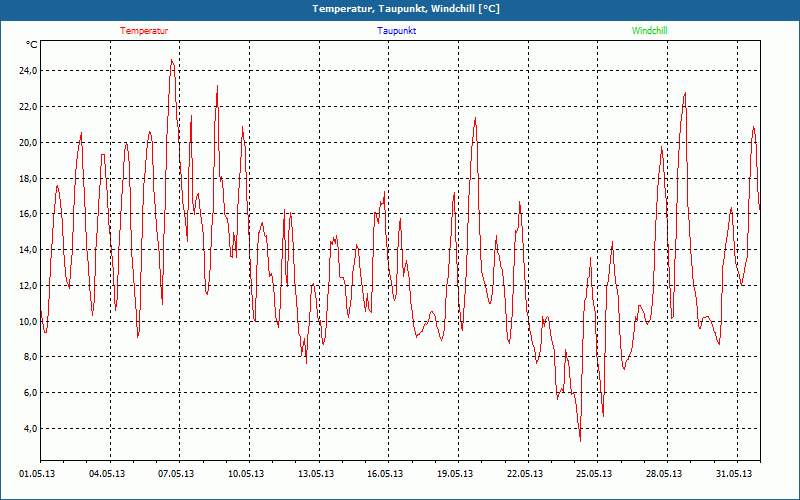The width and height of the screenshot is (800, 500).
Task: Click the chart title Temperatur, Taupunkt, Windchill
Action: [x=406, y=9]
